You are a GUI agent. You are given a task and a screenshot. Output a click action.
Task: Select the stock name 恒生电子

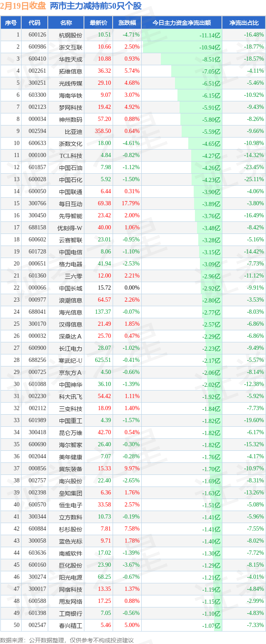tap(71, 505)
